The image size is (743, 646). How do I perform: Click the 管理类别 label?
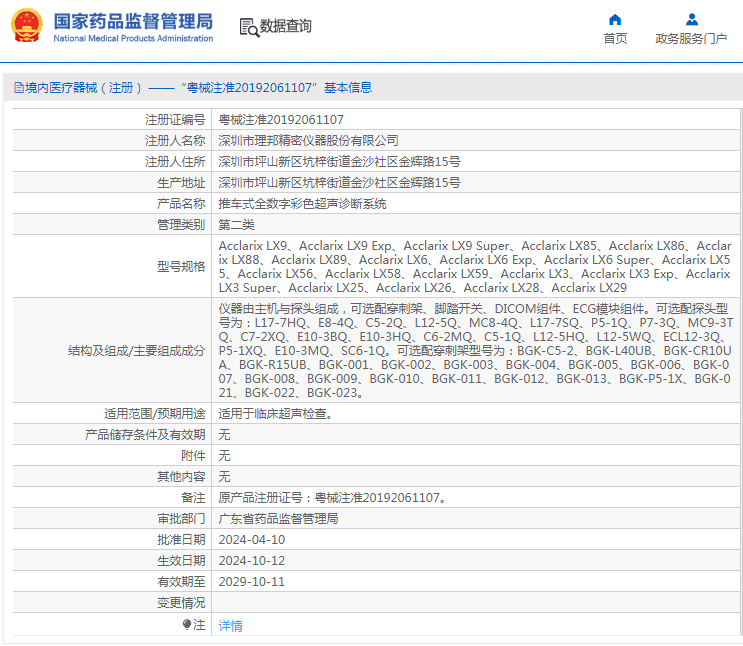(181, 224)
